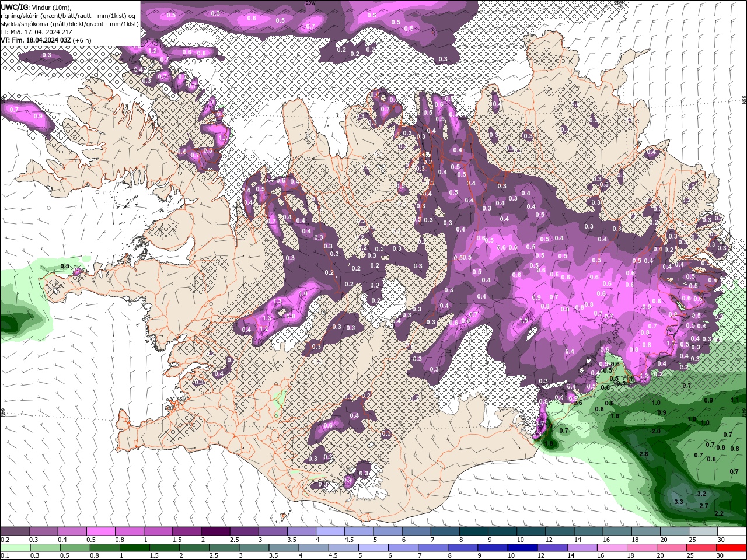Choose the upper legend swatch labeled 4.5
The width and height of the screenshot is (747, 560).
(x=359, y=531)
